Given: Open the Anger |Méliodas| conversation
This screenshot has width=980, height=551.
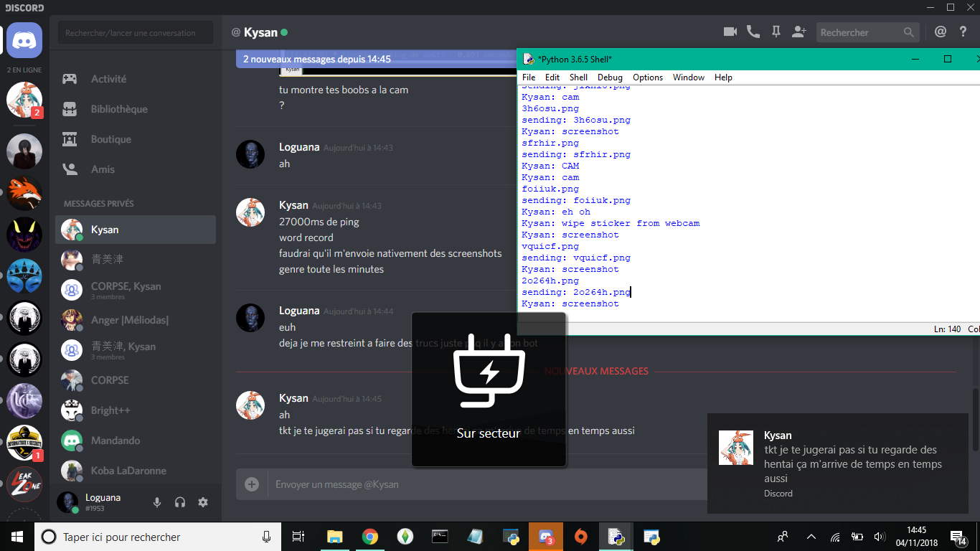Looking at the screenshot, I should pyautogui.click(x=136, y=320).
